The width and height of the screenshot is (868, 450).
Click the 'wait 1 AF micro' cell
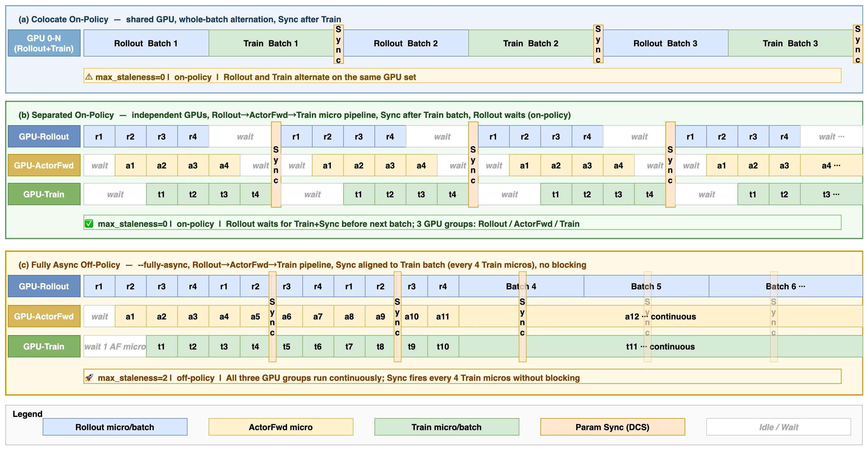pos(115,346)
